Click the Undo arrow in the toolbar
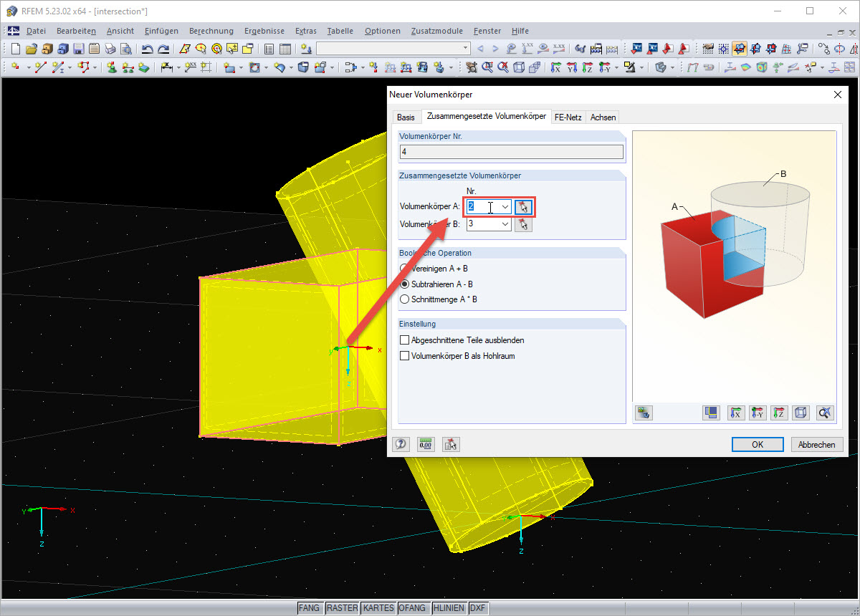This screenshot has width=860, height=616. 148,49
